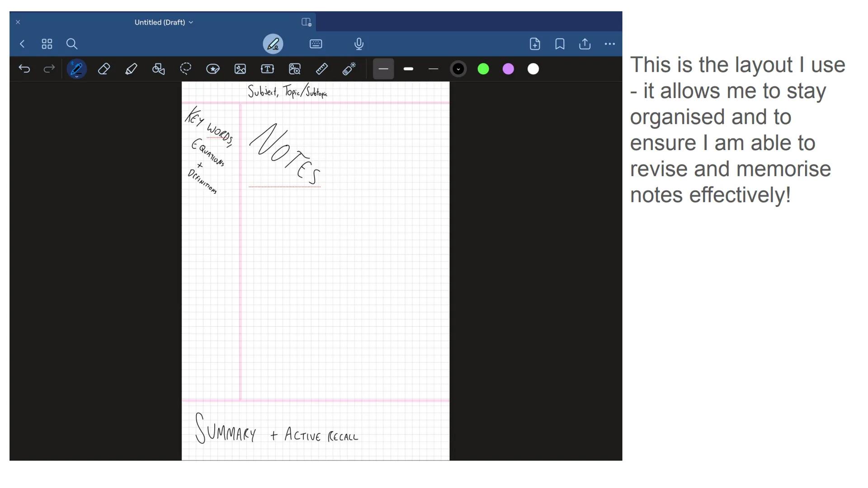The image size is (868, 488).
Task: Open search within the notebook
Action: (x=72, y=44)
